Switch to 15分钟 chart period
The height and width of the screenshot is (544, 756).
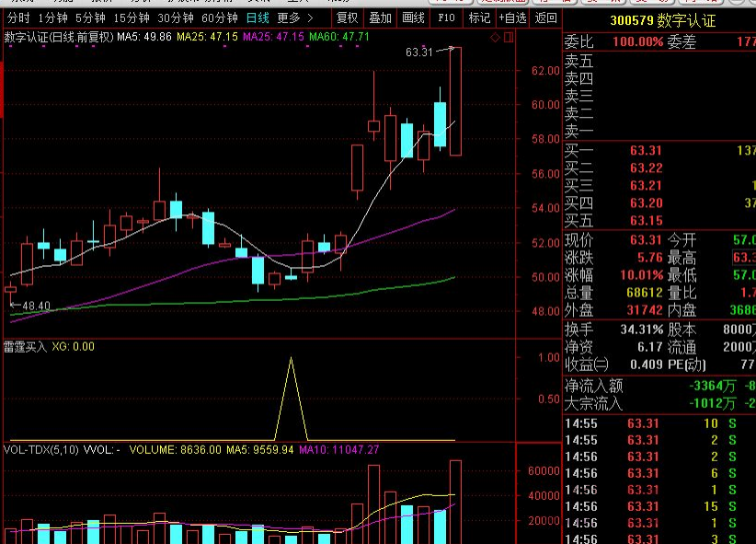pyautogui.click(x=131, y=17)
